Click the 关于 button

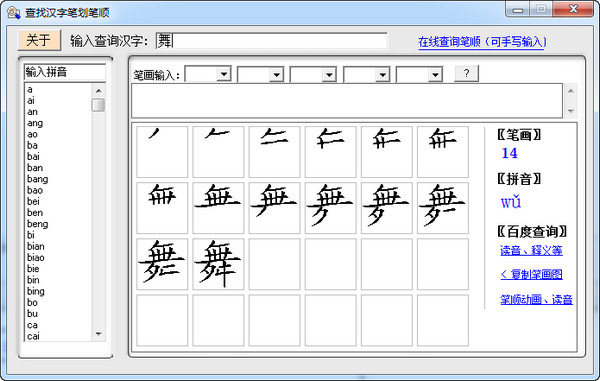[x=39, y=40]
